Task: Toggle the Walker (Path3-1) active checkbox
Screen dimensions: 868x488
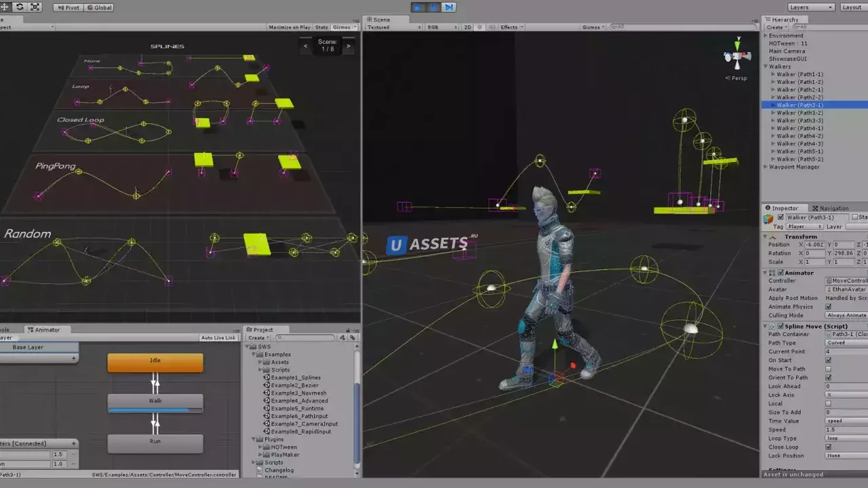Action: tap(781, 218)
